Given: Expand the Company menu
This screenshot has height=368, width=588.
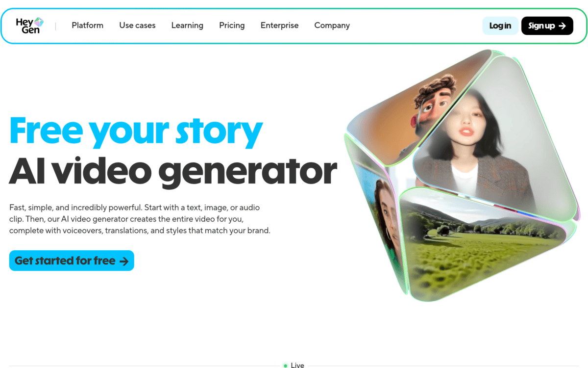Looking at the screenshot, I should tap(332, 26).
